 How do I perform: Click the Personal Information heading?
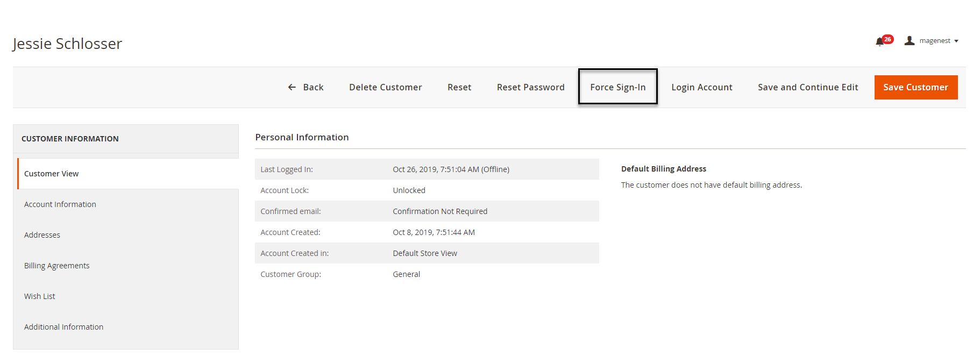[x=302, y=137]
